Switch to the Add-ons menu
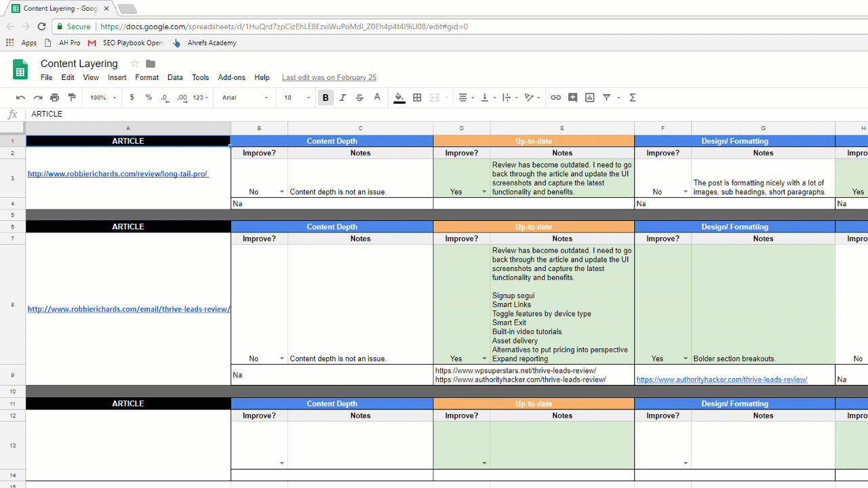The height and width of the screenshot is (488, 868). (231, 77)
